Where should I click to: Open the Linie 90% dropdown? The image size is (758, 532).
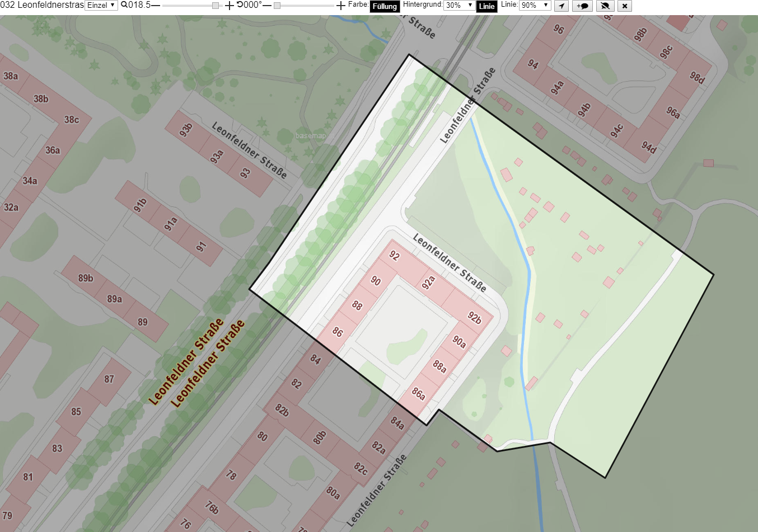tap(535, 5)
